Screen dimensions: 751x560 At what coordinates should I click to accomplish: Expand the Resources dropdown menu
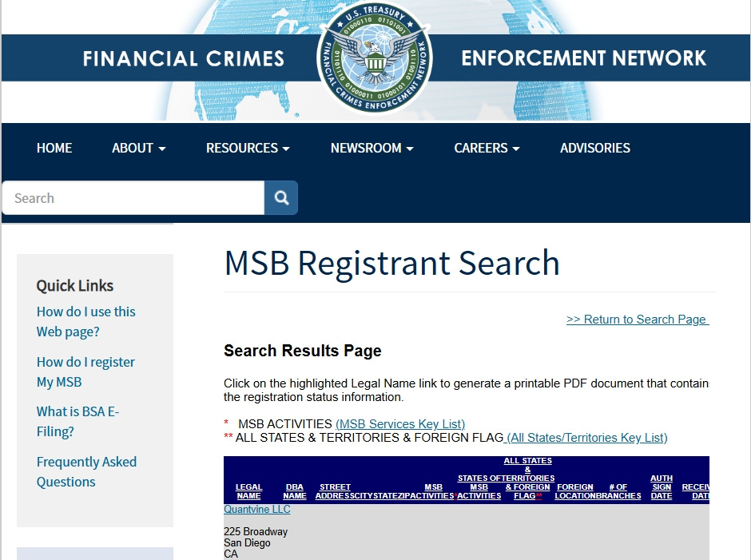point(248,148)
